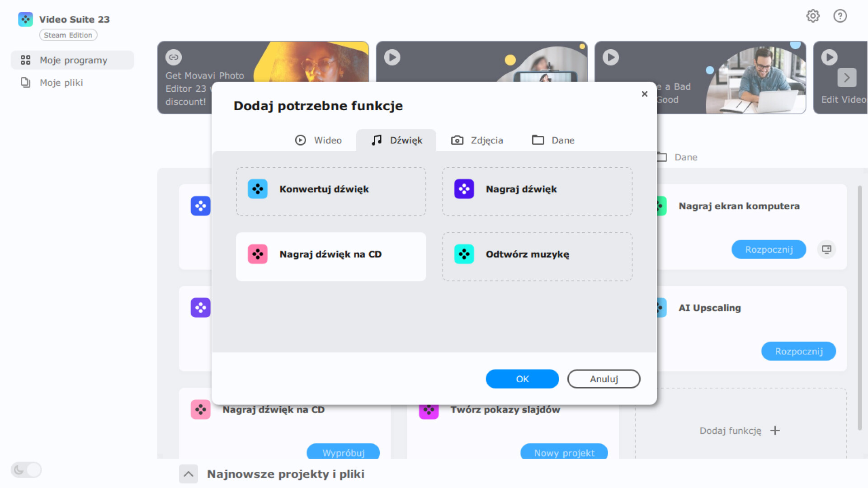Click the link icon on Photo Editor banner

coord(174,57)
